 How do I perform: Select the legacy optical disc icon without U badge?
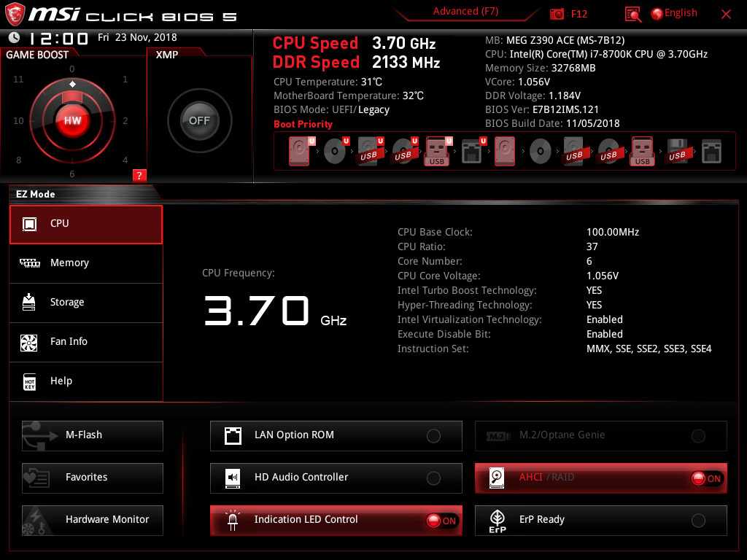(541, 152)
